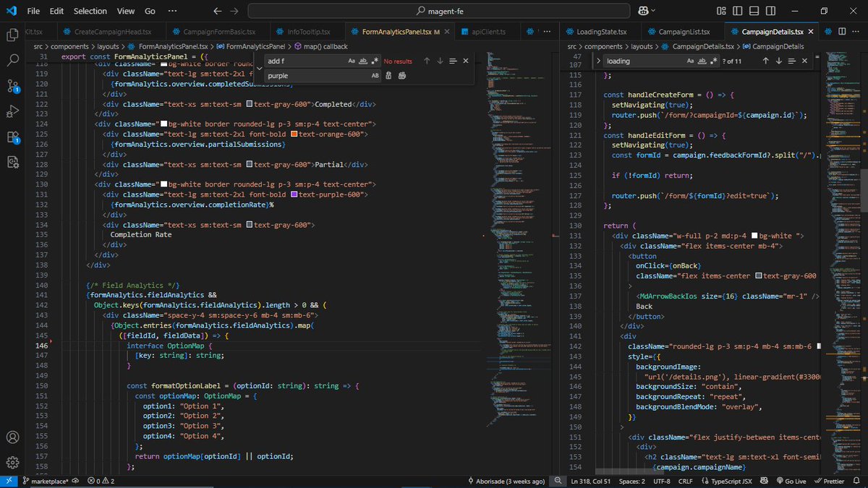
Task: Click the marketplace branch in status bar
Action: (x=45, y=481)
